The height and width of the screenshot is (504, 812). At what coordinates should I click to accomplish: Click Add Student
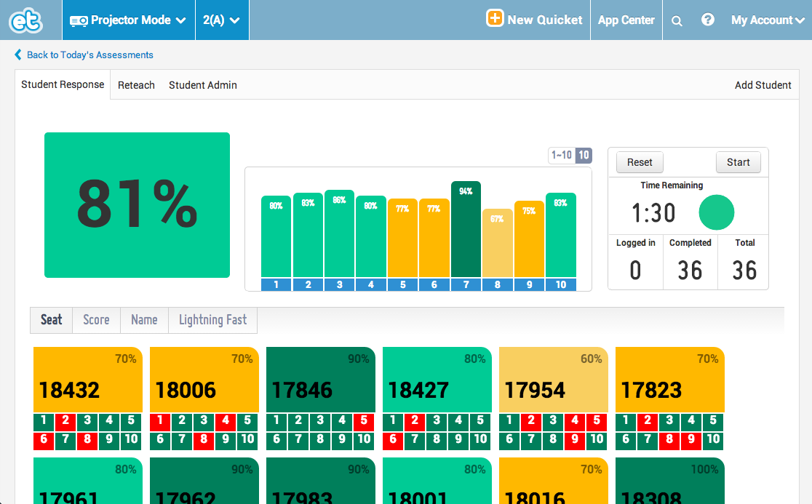point(763,85)
